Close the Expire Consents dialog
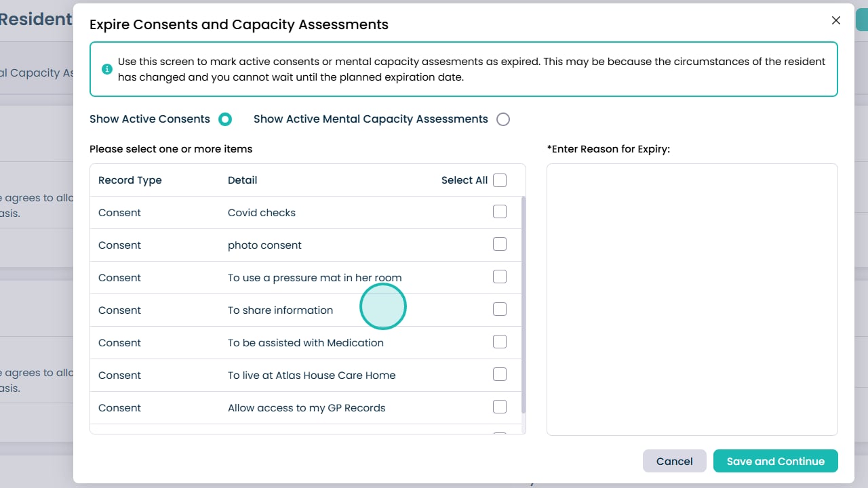Image resolution: width=868 pixels, height=488 pixels. [x=836, y=20]
